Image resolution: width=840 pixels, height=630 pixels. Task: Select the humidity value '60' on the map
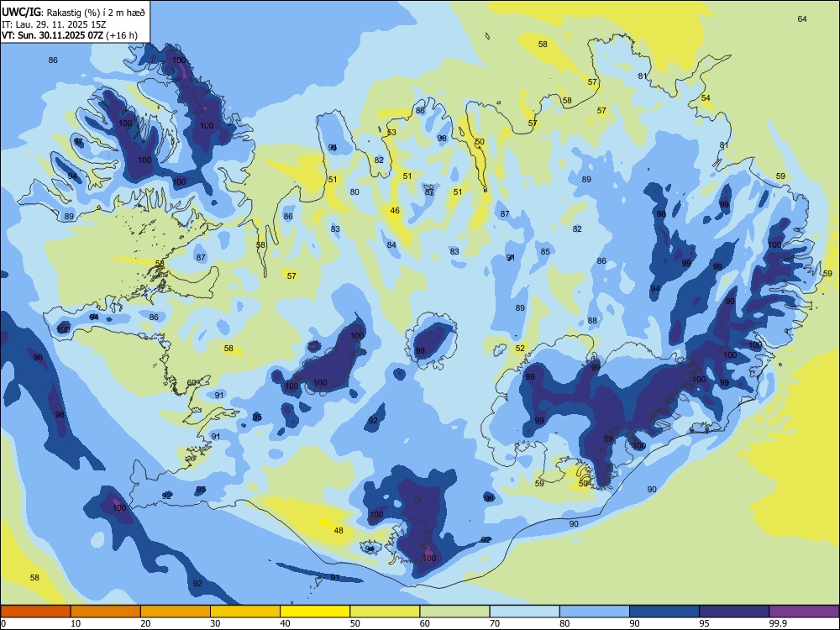click(x=192, y=382)
